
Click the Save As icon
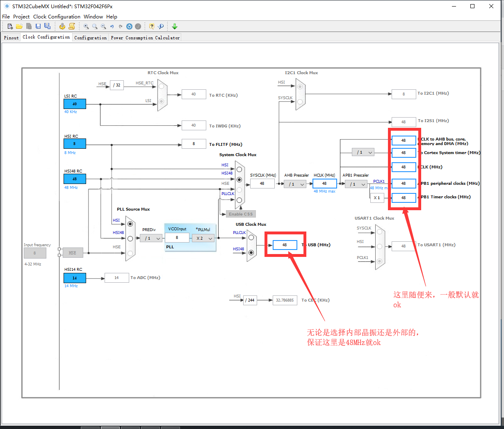point(48,26)
